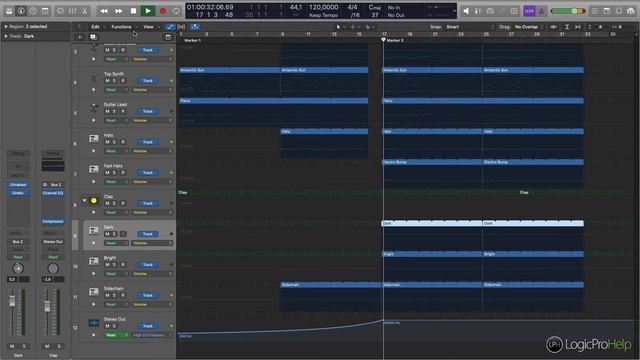Click the Compressor plugin slot
Viewport: 640px width, 360px height.
(x=53, y=221)
